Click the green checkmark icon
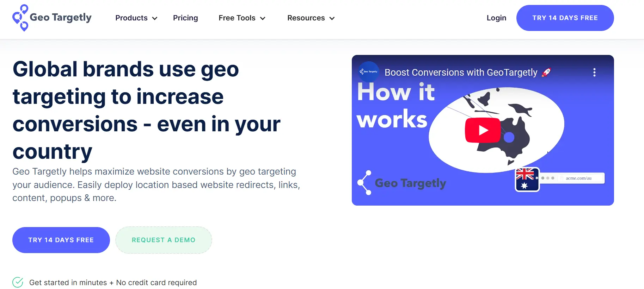 tap(18, 282)
